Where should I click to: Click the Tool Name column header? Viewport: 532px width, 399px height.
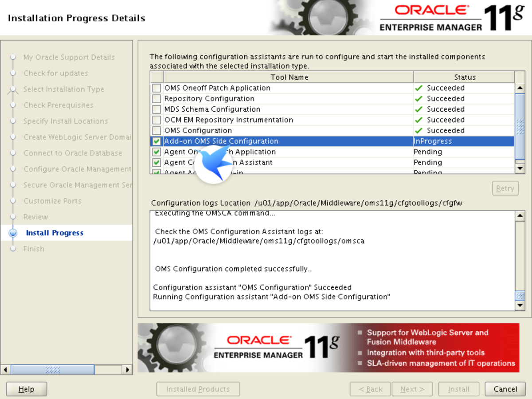pos(288,77)
